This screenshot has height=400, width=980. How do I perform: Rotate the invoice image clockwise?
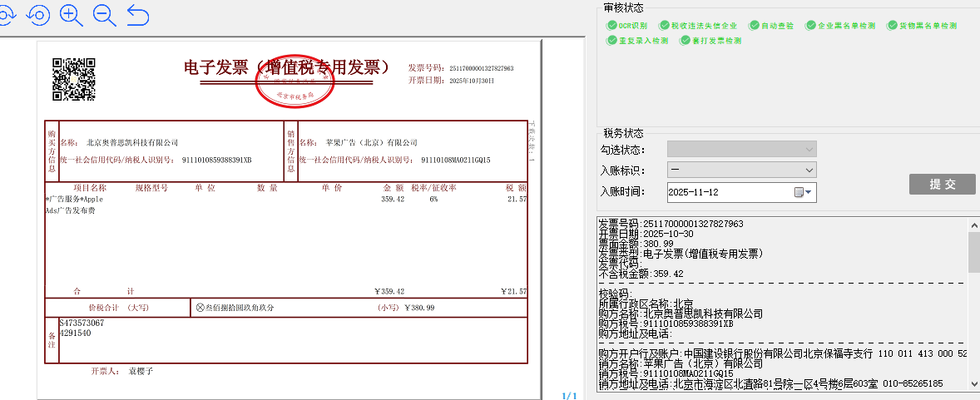click(5, 15)
